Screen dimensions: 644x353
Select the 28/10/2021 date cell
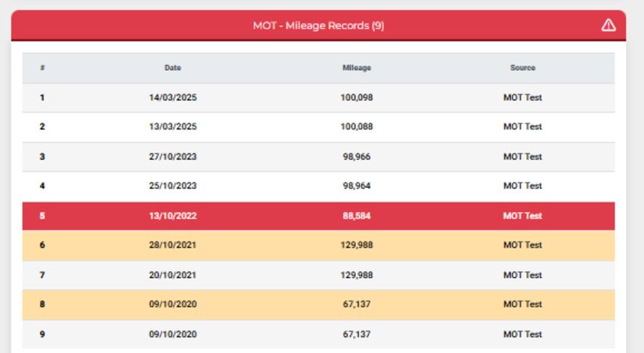click(173, 245)
